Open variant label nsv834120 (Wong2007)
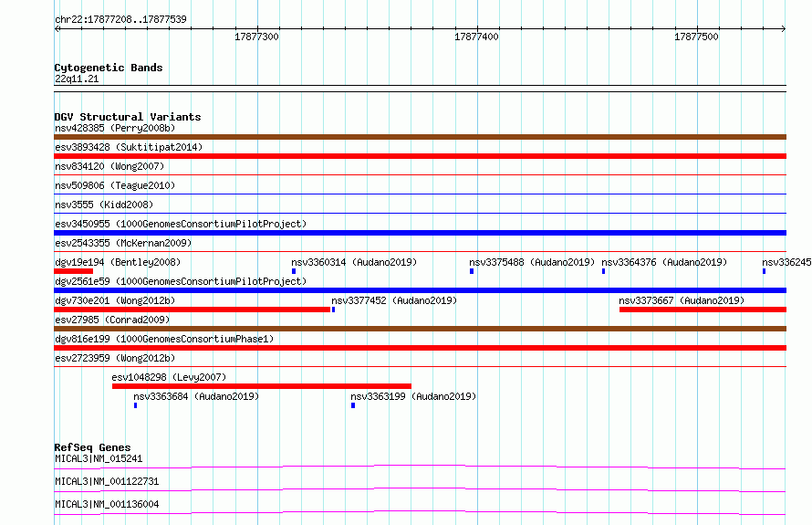 coord(109,166)
